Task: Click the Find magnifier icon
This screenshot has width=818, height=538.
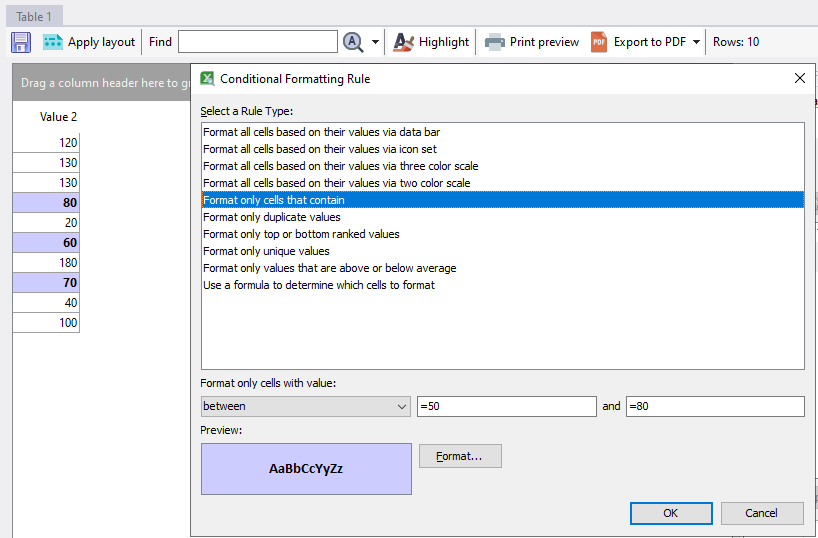Action: point(353,42)
